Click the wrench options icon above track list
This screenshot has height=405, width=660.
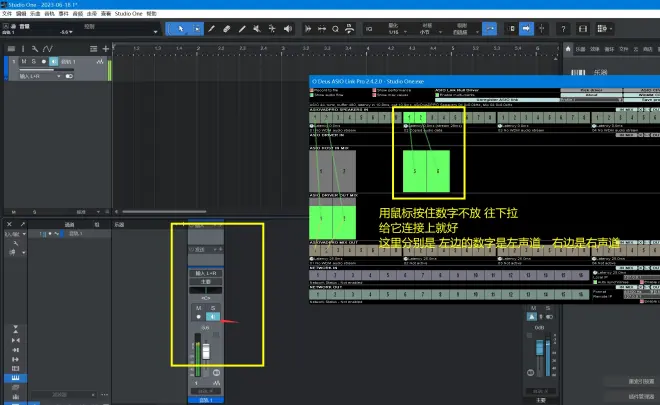pos(35,49)
